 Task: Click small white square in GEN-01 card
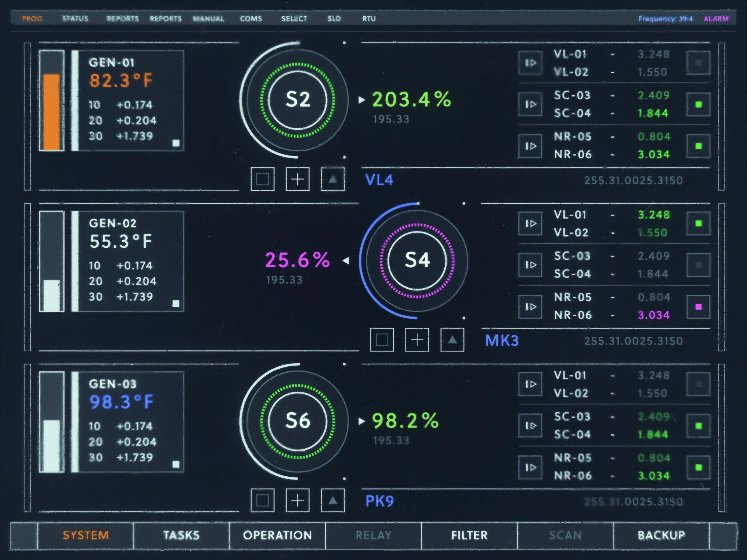176,143
